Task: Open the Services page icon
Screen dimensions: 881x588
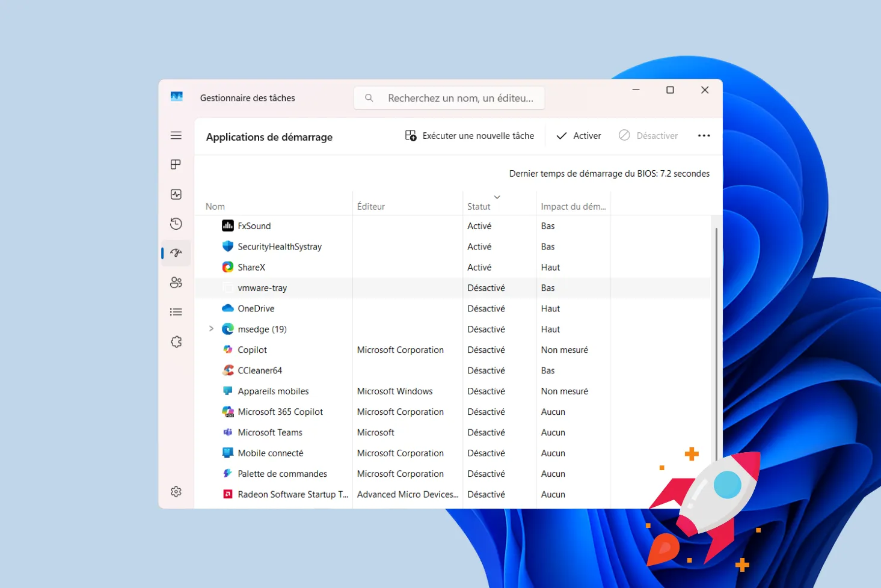Action: (x=176, y=341)
